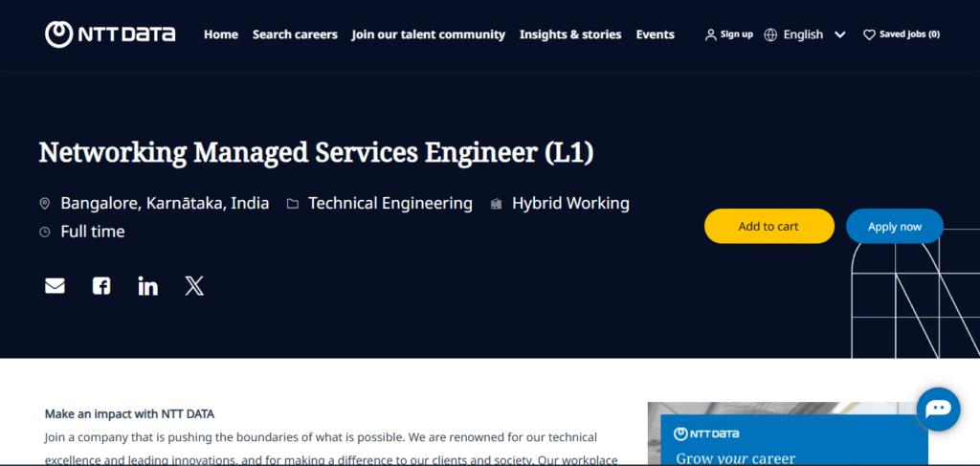The image size is (980, 466).
Task: Click the location pin icon
Action: pos(44,204)
